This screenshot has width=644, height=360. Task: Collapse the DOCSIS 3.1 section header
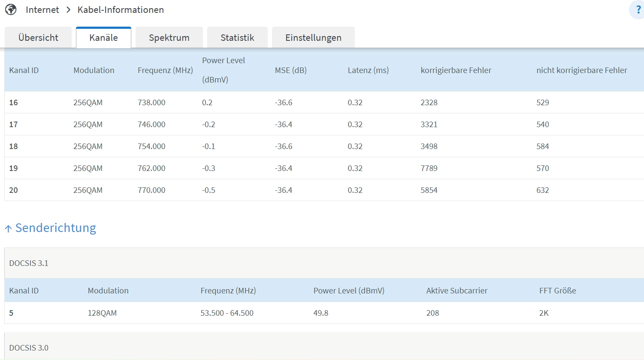tap(29, 263)
